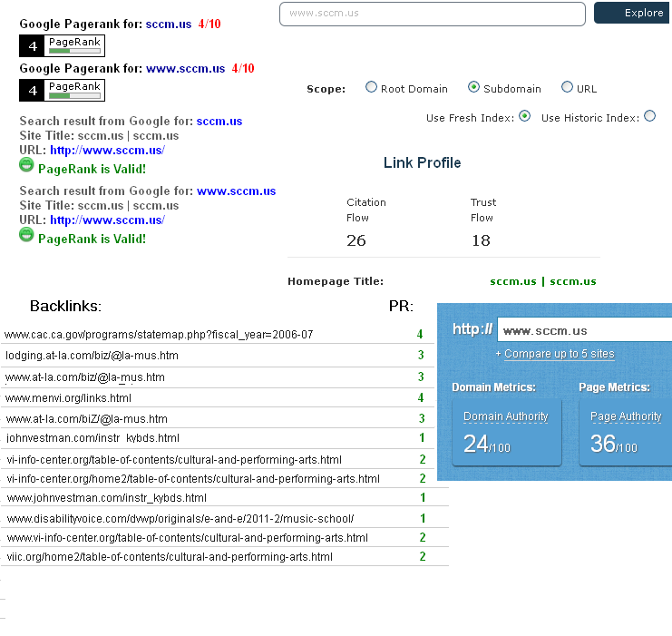Open sccm.us link in Google Pagerank heading

pyautogui.click(x=169, y=24)
